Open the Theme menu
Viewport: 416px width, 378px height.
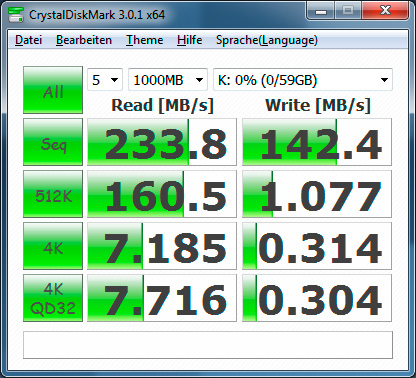tap(145, 40)
